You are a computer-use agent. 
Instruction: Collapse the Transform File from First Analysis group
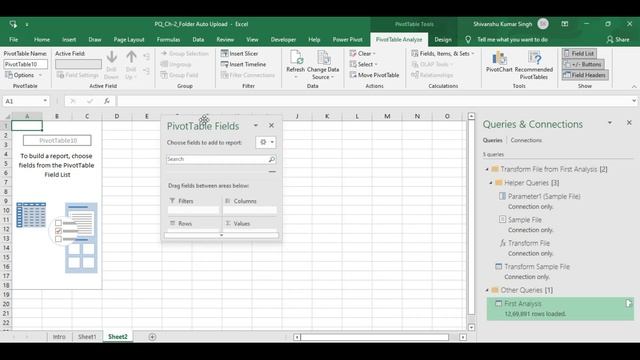coord(487,169)
